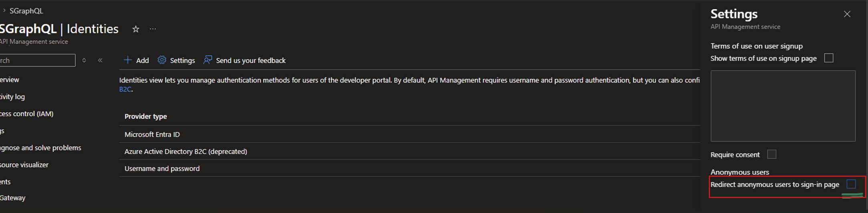Open the breadcrumb chevron before SGraphQL
This screenshot has height=213, width=868.
coord(4,10)
